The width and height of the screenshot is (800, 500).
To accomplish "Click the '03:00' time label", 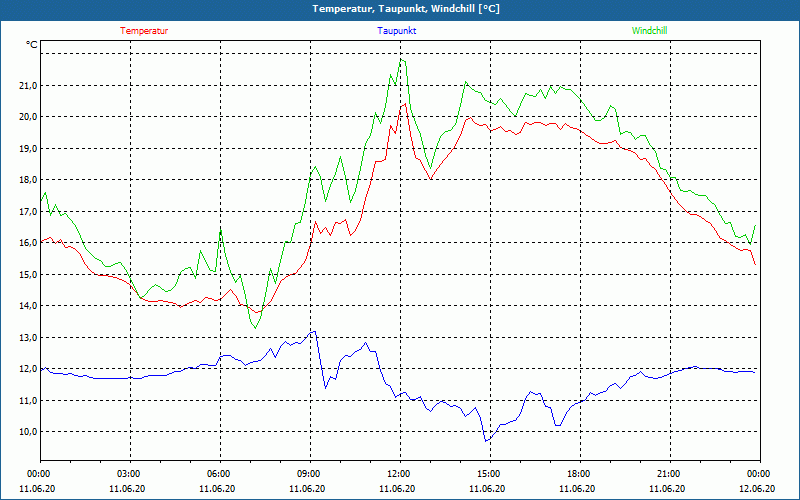I will (x=131, y=474).
